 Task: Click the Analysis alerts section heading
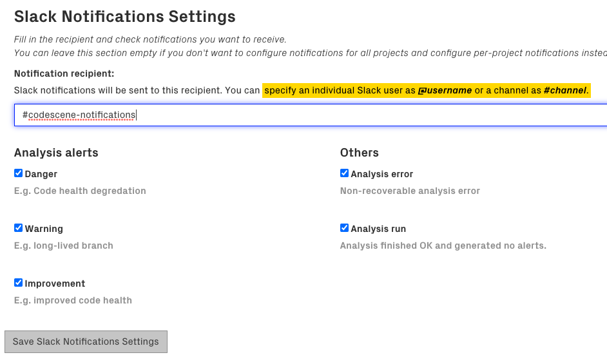56,153
